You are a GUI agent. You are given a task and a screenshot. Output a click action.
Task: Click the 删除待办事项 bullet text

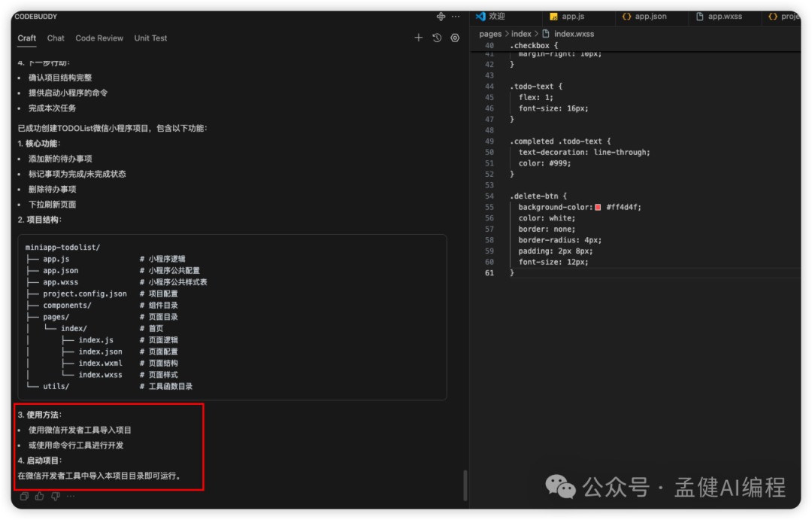click(x=53, y=189)
